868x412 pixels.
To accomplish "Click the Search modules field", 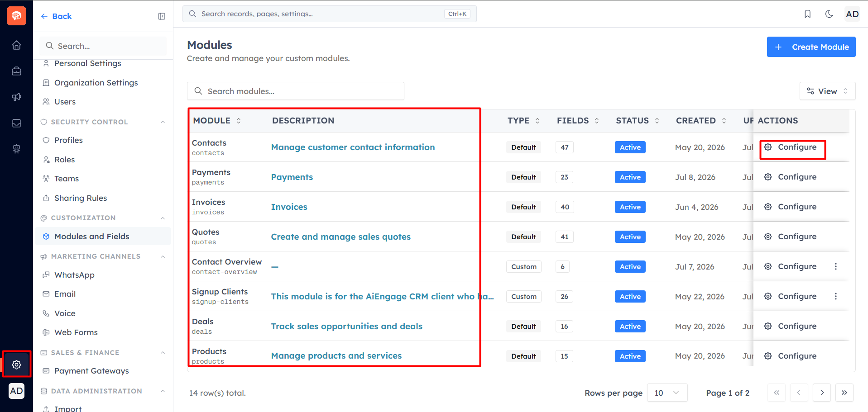I will point(296,91).
